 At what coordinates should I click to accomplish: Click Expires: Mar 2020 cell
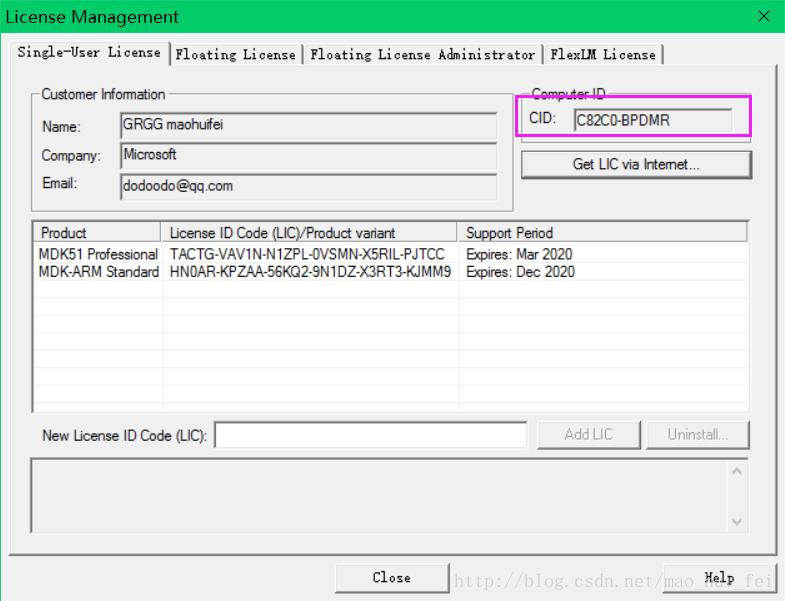tap(519, 254)
